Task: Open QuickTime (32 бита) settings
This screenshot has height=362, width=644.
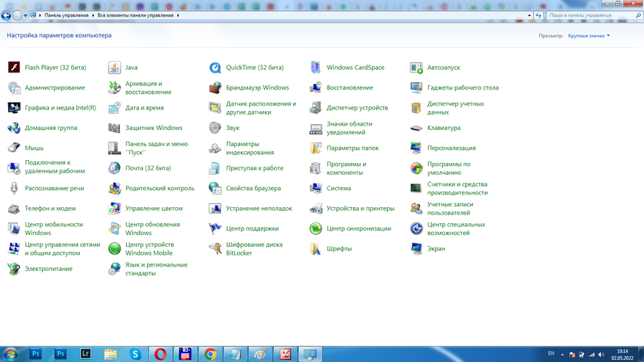Action: pos(254,68)
